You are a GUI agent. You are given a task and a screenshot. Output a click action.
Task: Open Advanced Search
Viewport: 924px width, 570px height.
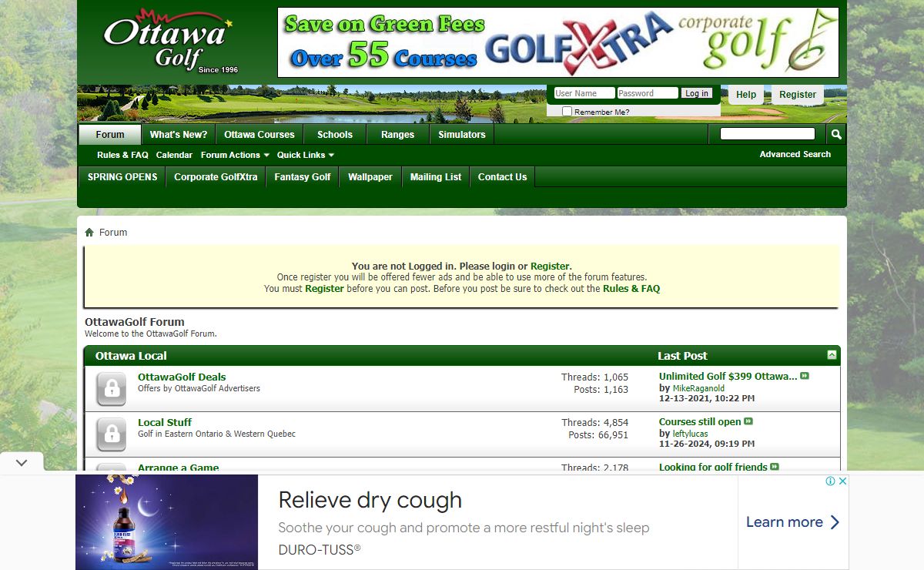tap(795, 154)
